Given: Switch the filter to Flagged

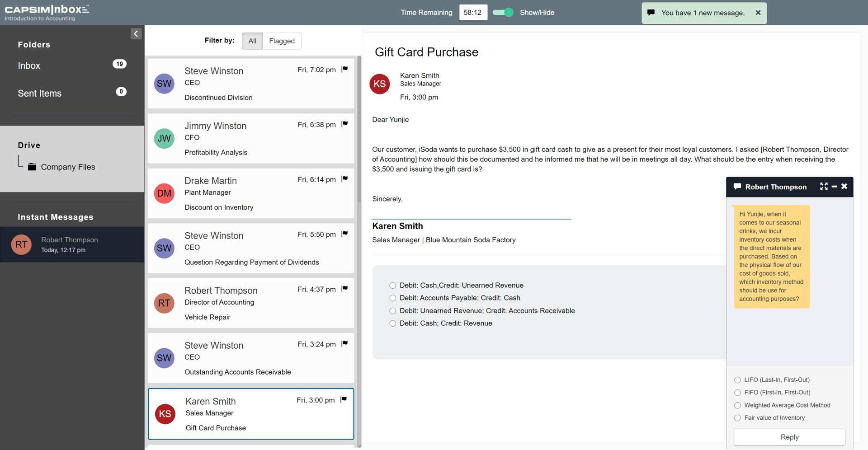Looking at the screenshot, I should (282, 41).
